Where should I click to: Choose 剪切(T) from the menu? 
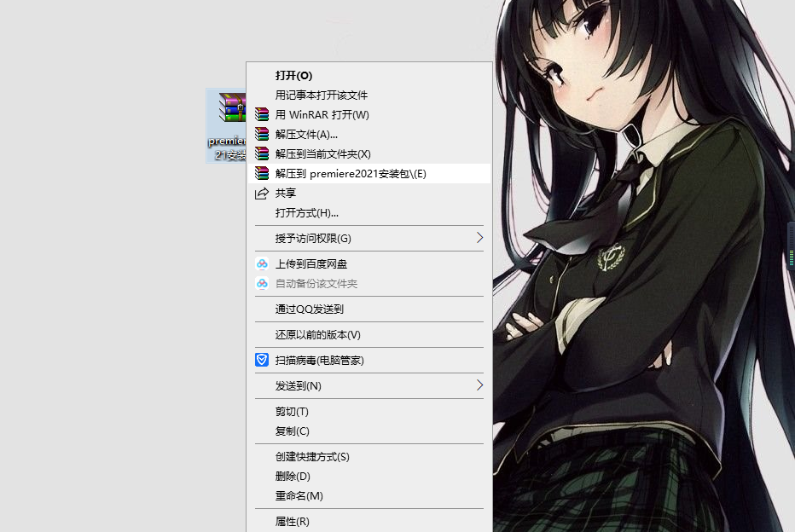[369, 412]
